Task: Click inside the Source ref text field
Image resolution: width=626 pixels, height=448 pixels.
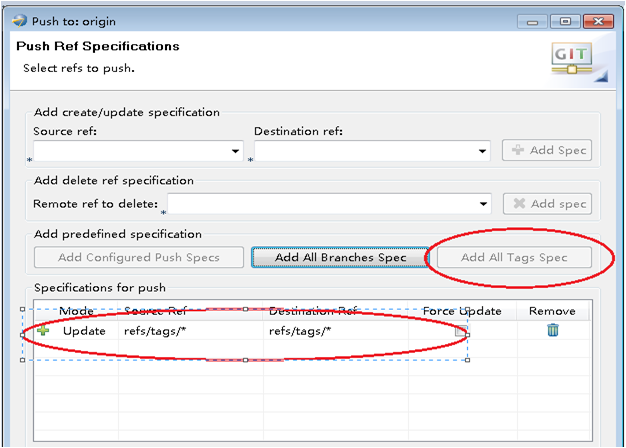Action: tap(130, 151)
